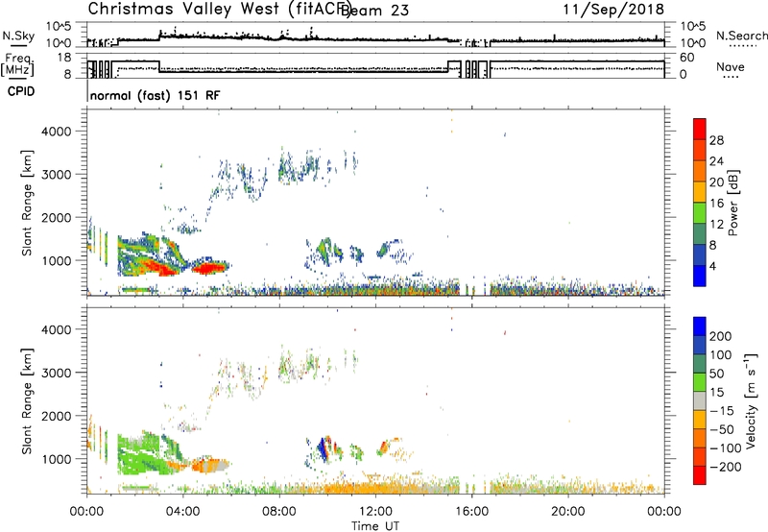This screenshot has width=768, height=532.
Task: Click the '200' tick on Velocity color bar
Action: point(721,336)
